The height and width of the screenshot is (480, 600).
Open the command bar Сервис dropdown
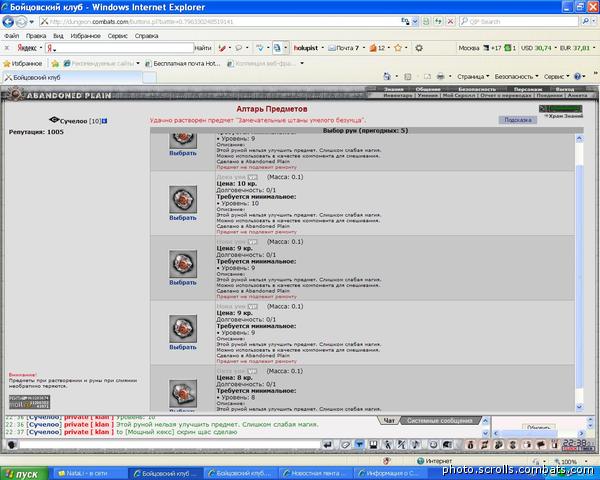tap(556, 77)
